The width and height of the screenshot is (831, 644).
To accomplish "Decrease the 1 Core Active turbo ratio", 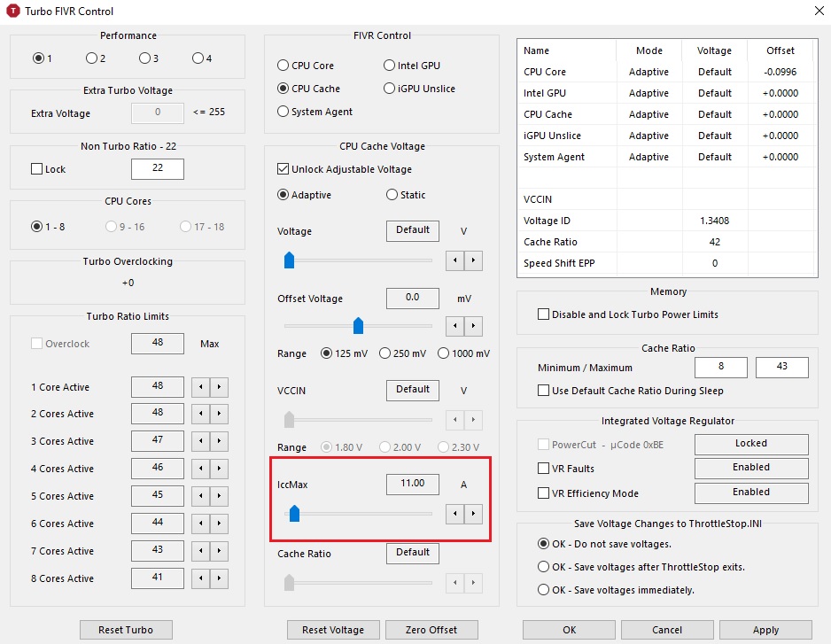I will [x=200, y=387].
